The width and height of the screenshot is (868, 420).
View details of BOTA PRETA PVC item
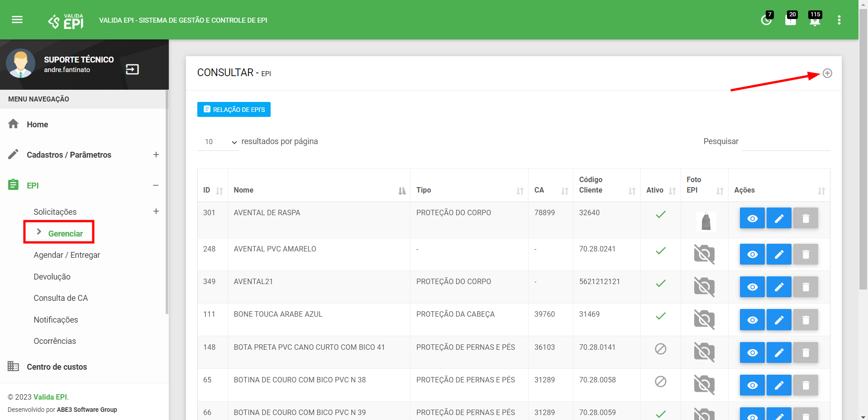click(x=752, y=352)
